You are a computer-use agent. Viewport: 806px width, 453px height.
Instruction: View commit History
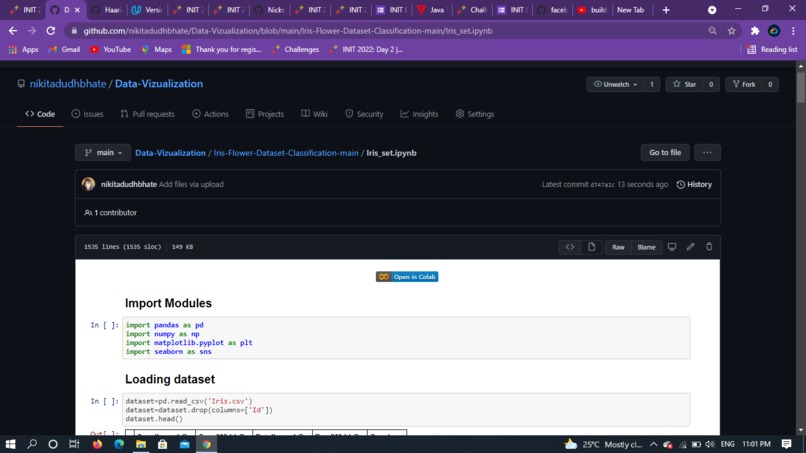694,184
